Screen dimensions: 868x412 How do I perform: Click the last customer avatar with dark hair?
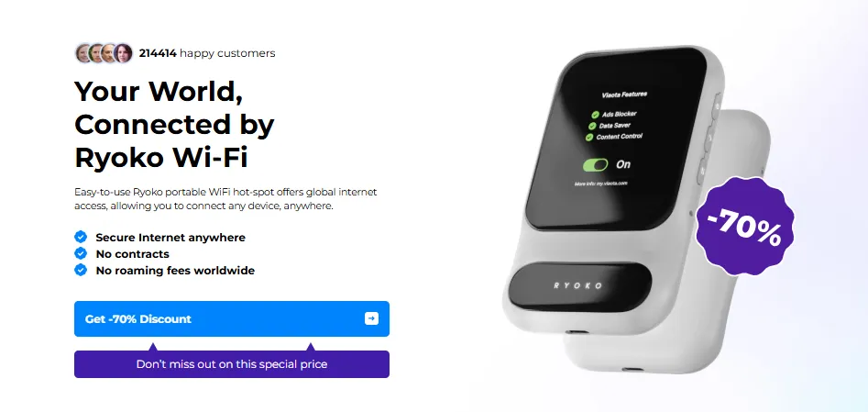[x=124, y=53]
